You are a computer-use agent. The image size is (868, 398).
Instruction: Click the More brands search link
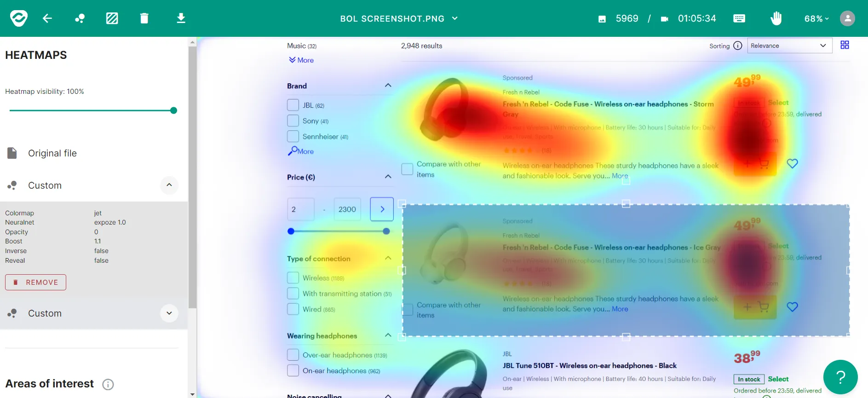[x=301, y=151]
